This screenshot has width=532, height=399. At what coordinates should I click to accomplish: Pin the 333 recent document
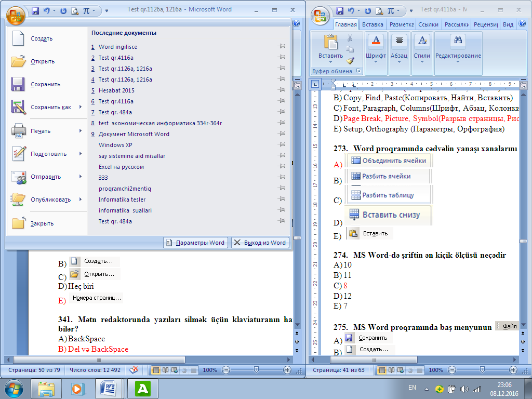(x=282, y=177)
